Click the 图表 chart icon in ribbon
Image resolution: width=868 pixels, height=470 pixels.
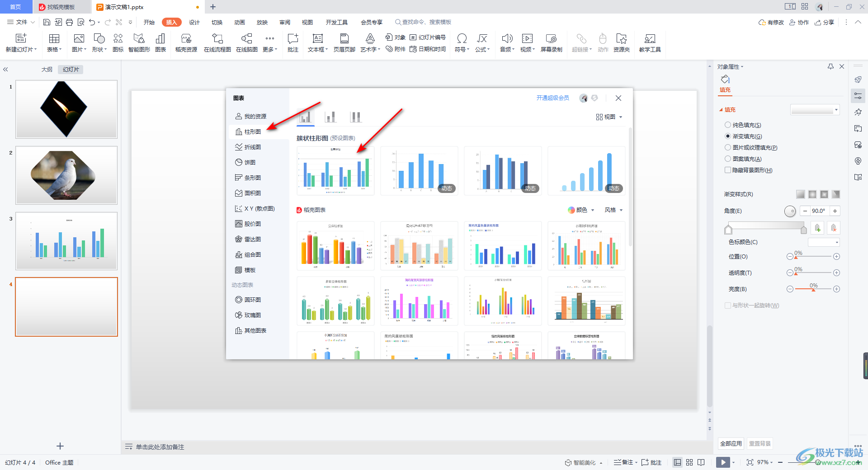[x=160, y=43]
